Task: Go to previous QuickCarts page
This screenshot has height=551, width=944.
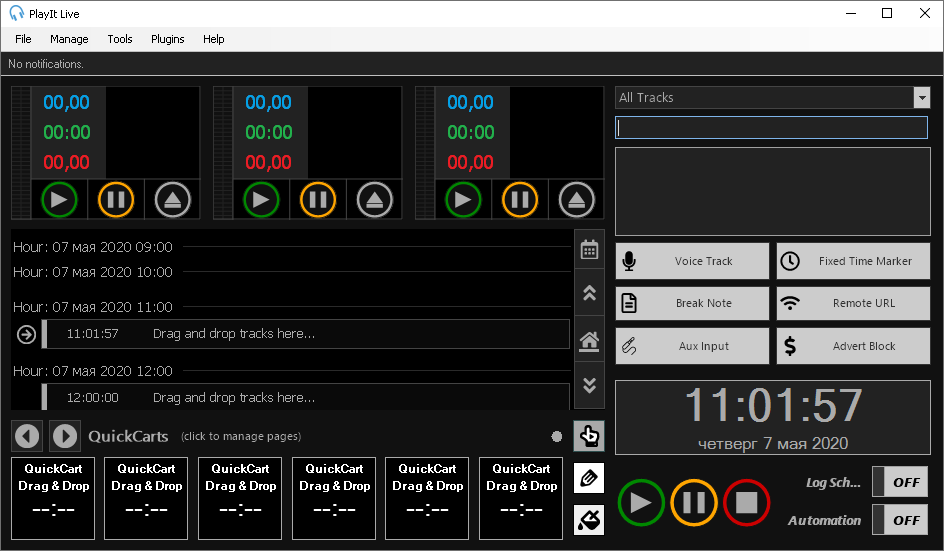Action: coord(27,436)
